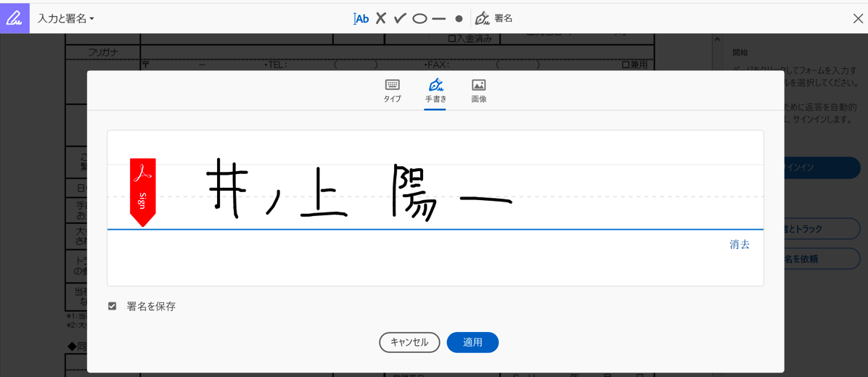
Task: Click the 署名 signature pen icon
Action: (482, 18)
